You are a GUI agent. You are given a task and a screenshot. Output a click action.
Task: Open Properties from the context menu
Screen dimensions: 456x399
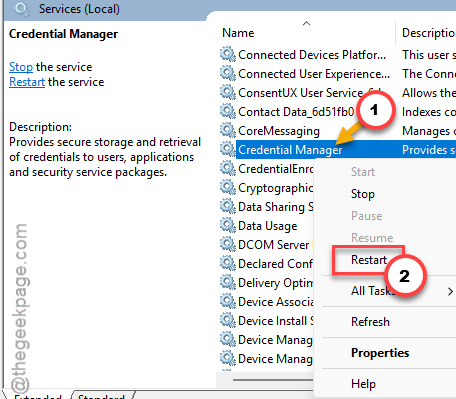pyautogui.click(x=380, y=353)
